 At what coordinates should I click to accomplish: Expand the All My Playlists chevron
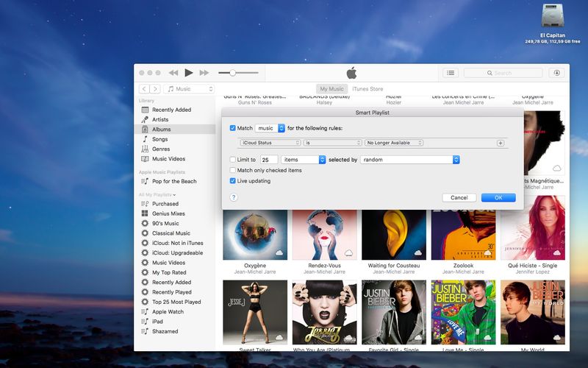174,195
